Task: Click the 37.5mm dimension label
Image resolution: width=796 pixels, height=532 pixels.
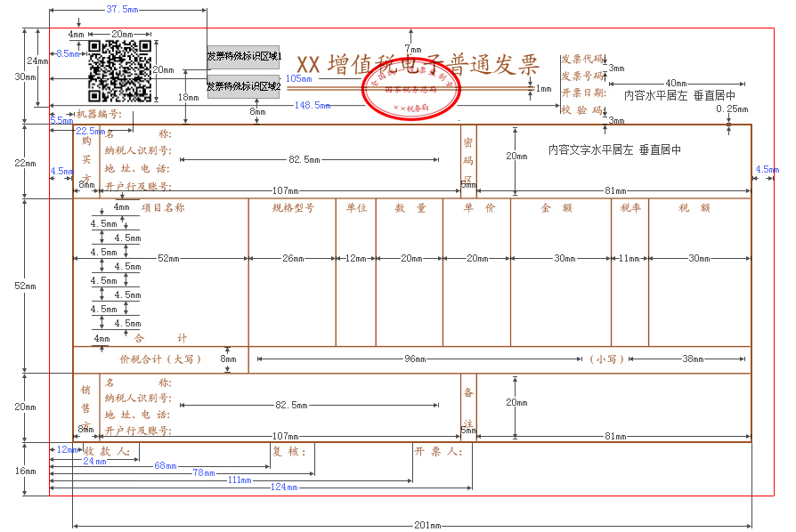Action: [x=122, y=9]
